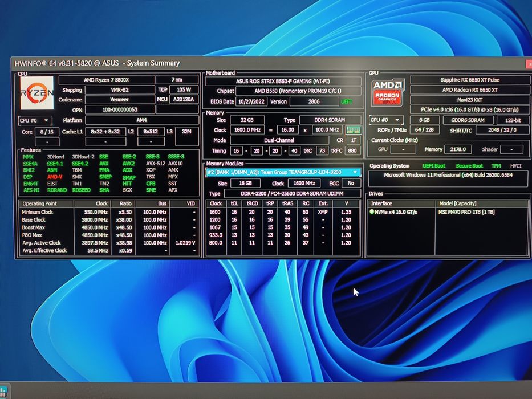Click the AMD-V feature indicator
Viewport: 532px width, 399px height.
point(55,177)
